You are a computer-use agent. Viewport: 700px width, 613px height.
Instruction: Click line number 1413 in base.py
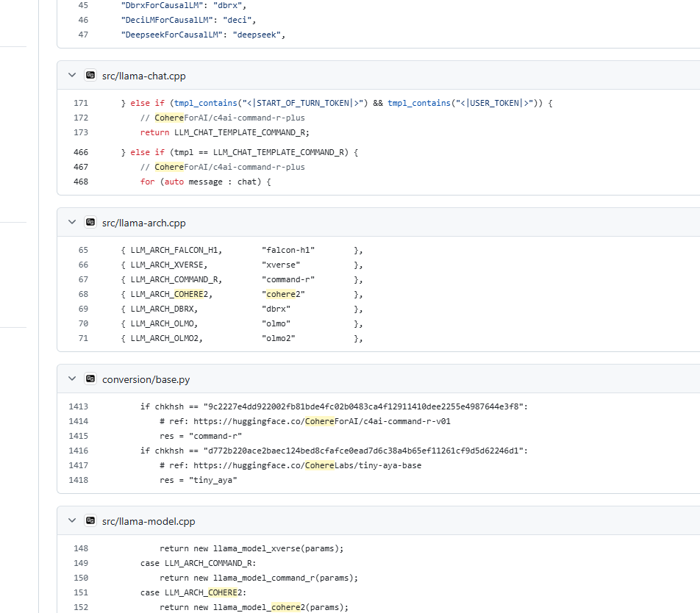(x=79, y=406)
